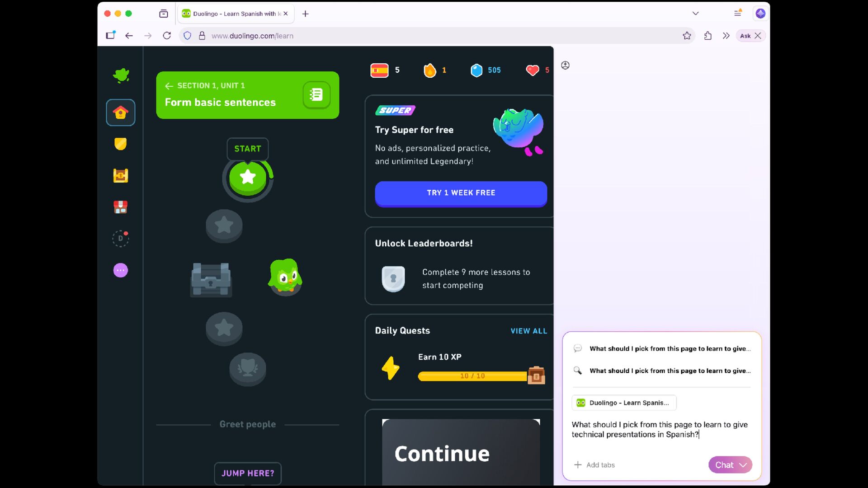Click the JUMP HERE? button

pyautogui.click(x=247, y=473)
